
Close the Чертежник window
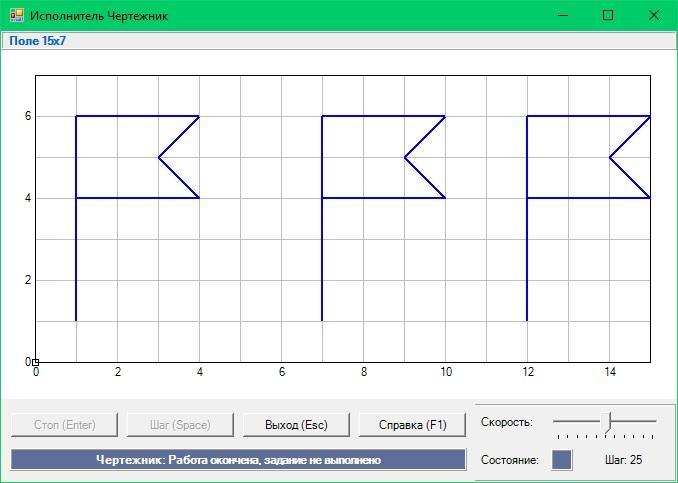click(x=654, y=16)
